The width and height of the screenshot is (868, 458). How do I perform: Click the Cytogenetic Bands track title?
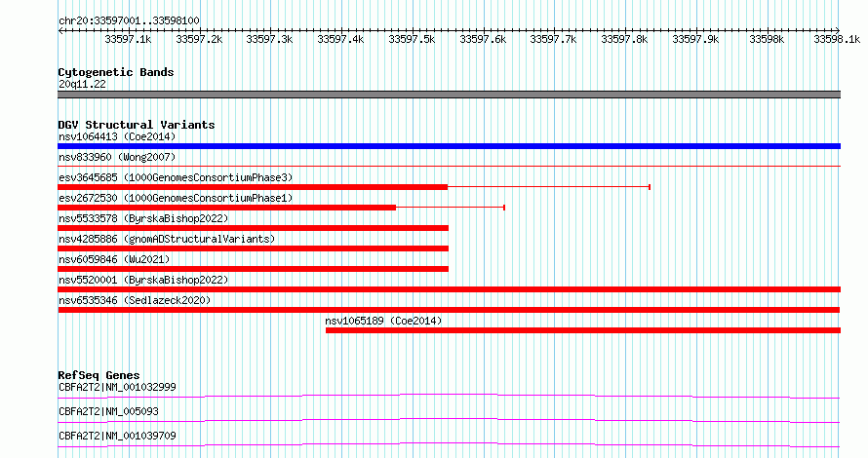coord(116,72)
